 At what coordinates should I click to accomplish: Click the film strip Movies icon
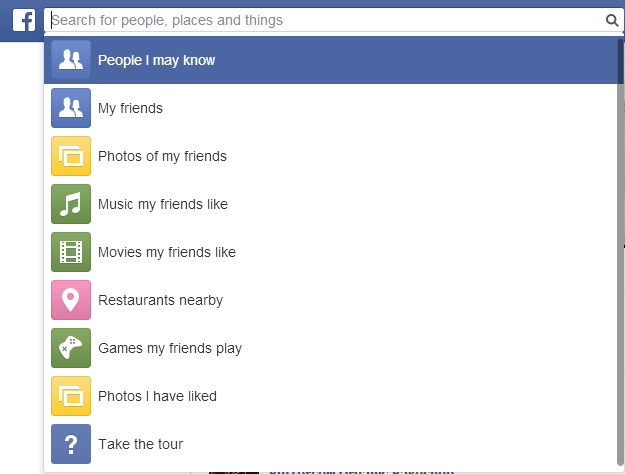(x=71, y=252)
